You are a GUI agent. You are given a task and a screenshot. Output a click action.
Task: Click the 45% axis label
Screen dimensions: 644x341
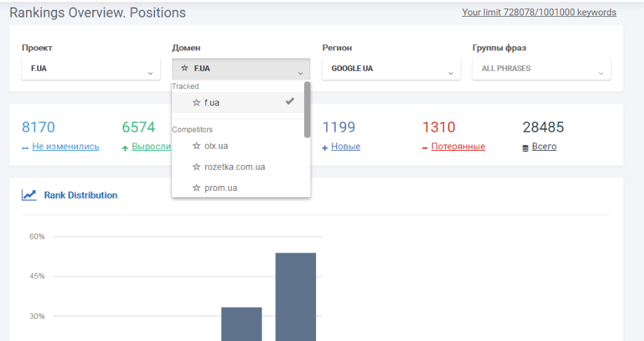37,276
